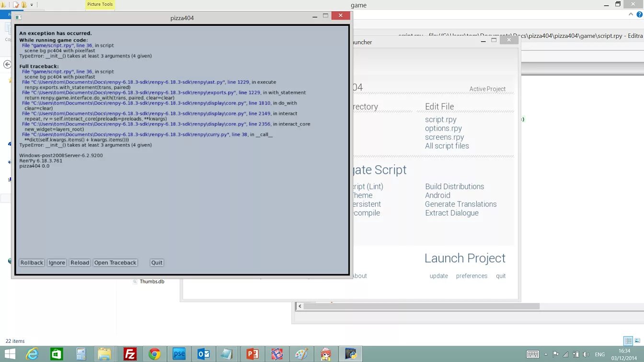This screenshot has height=362, width=644.
Task: Open the quick access toolbar dropdown arrow
Action: click(x=32, y=5)
